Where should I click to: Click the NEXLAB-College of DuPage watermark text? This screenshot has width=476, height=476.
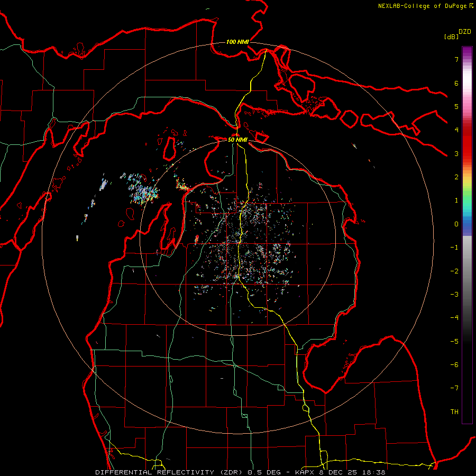(x=426, y=6)
